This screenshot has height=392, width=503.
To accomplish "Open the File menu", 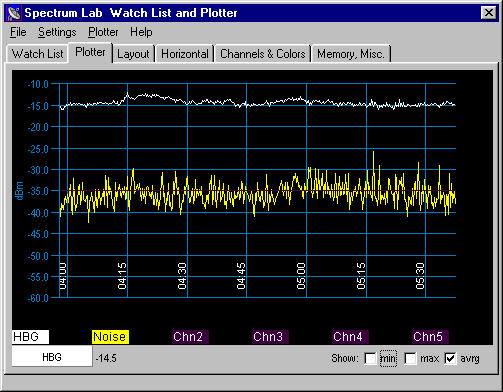I will click(x=18, y=32).
